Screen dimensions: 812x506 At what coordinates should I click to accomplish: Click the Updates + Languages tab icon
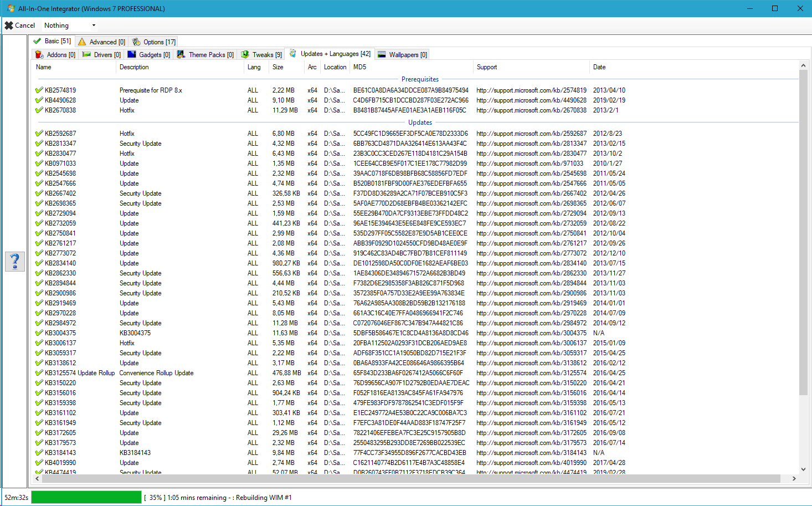click(x=293, y=53)
